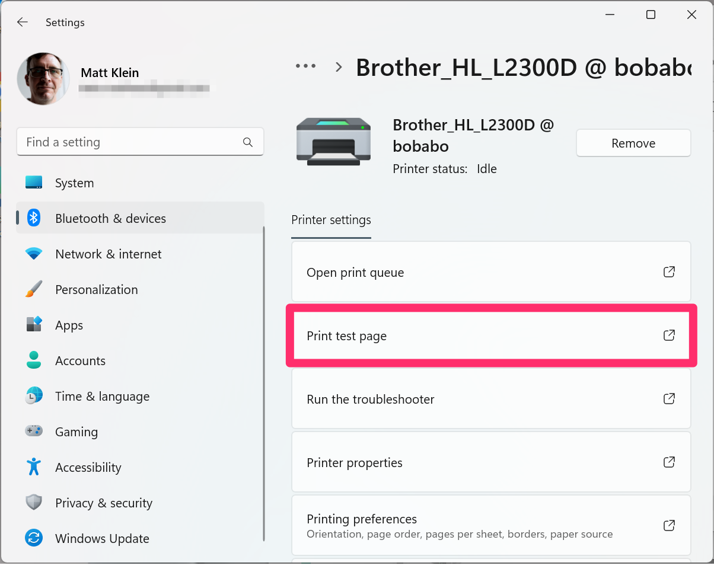Click the search magnifier icon
This screenshot has height=588, width=714.
pos(248,142)
